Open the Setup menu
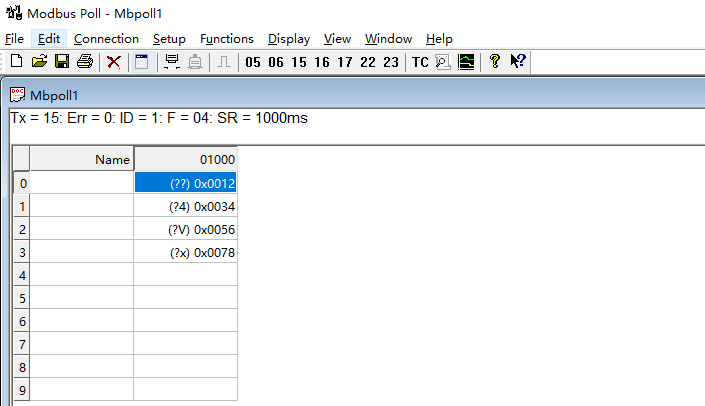 [169, 39]
